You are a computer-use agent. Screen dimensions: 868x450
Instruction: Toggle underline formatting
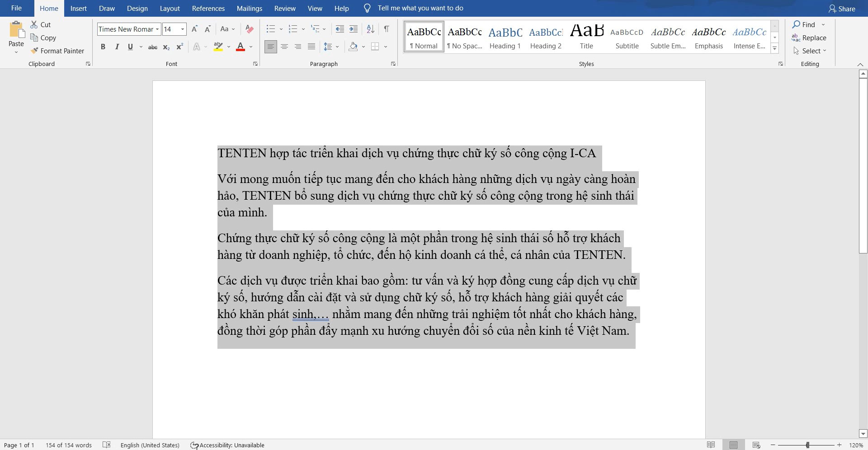coord(130,47)
